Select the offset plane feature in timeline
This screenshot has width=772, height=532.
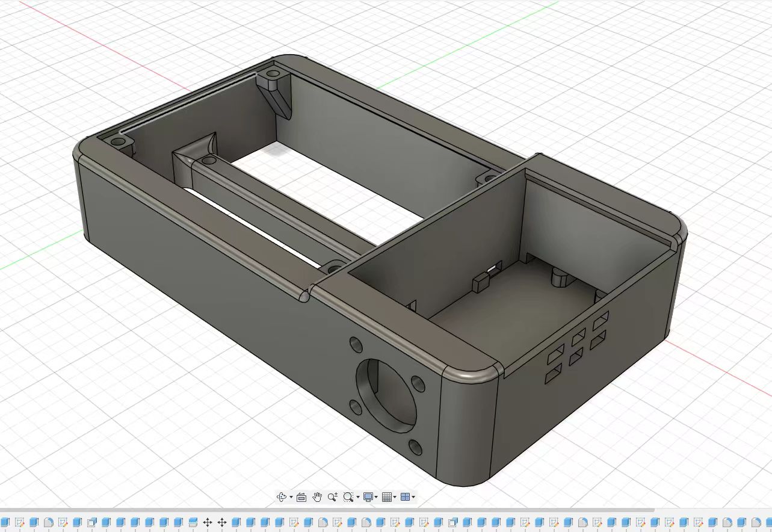click(x=193, y=522)
